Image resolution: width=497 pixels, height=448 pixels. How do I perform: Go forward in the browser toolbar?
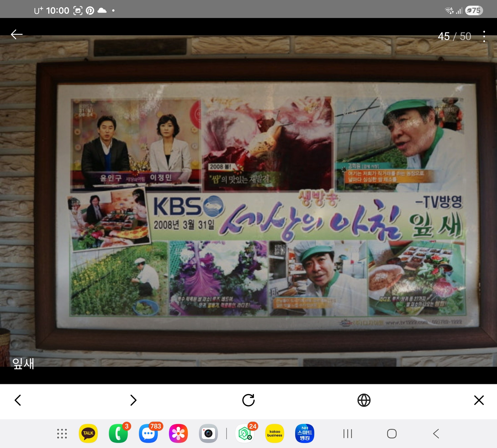pos(133,400)
